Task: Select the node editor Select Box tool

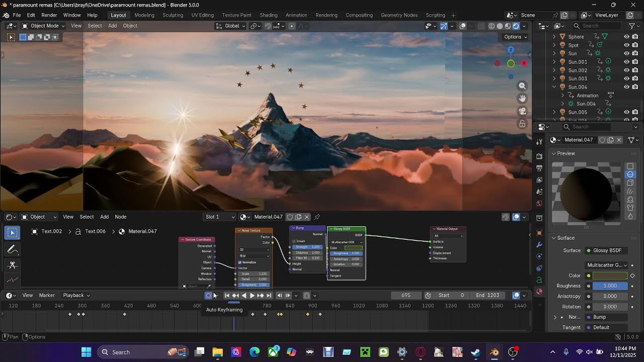Action: tap(13, 232)
